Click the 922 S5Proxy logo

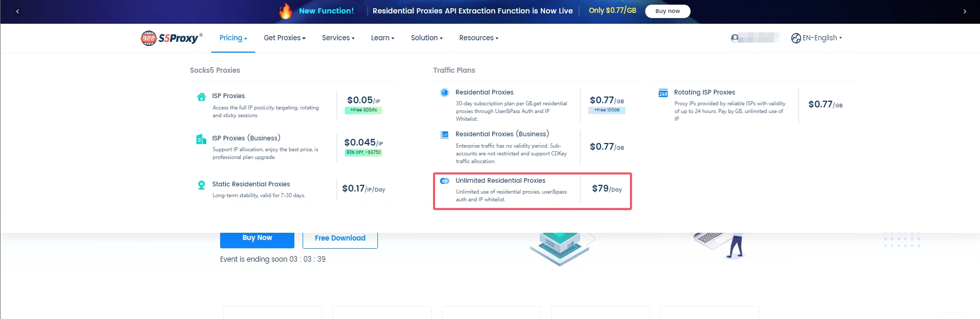(x=171, y=38)
